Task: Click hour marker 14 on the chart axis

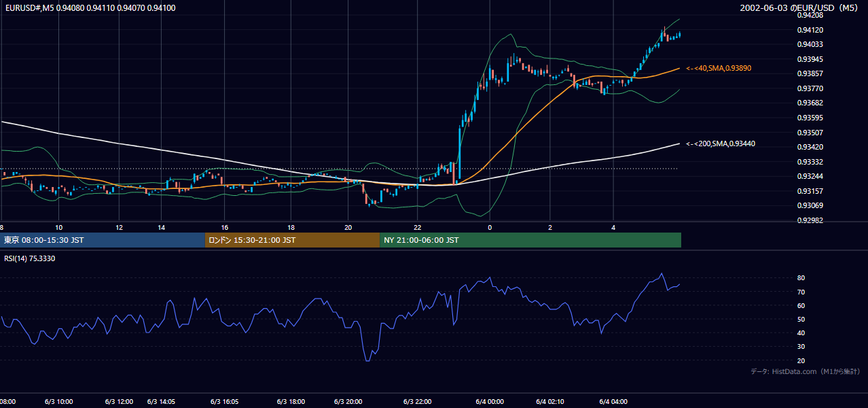Action: point(161,228)
